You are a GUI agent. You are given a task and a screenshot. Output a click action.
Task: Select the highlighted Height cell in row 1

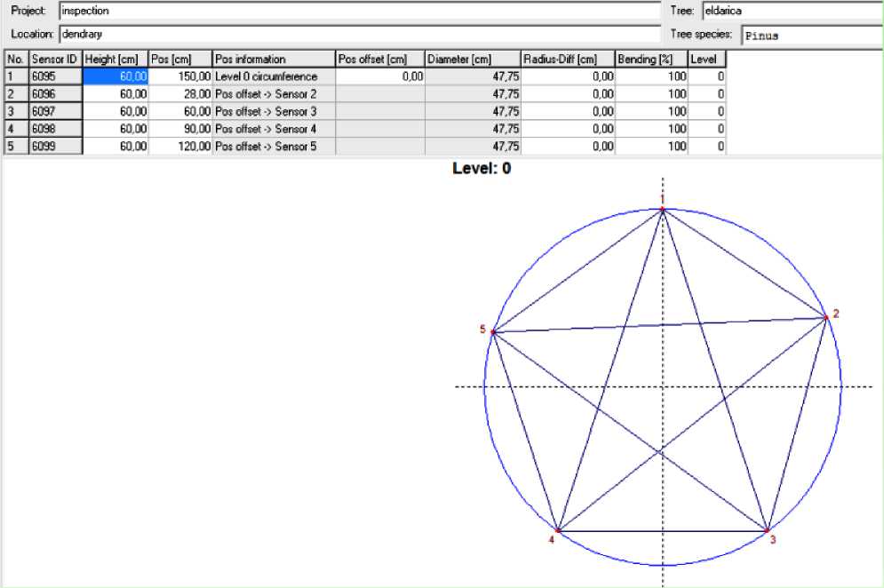pos(115,76)
